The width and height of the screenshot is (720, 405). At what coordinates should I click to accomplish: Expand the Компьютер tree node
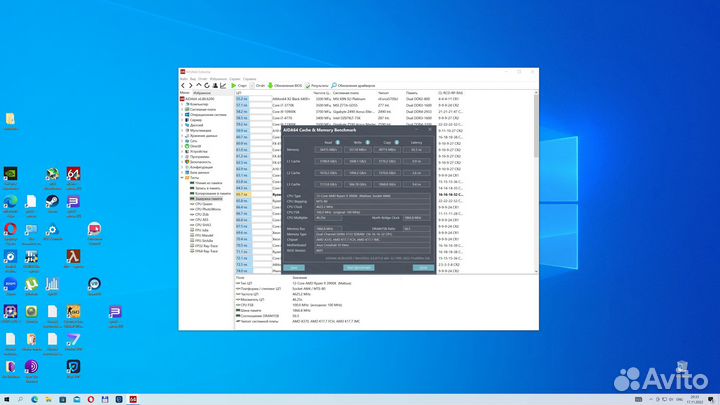point(182,104)
